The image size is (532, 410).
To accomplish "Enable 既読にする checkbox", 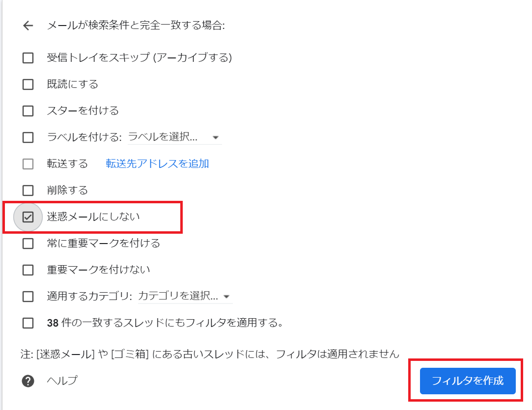I will [x=28, y=84].
